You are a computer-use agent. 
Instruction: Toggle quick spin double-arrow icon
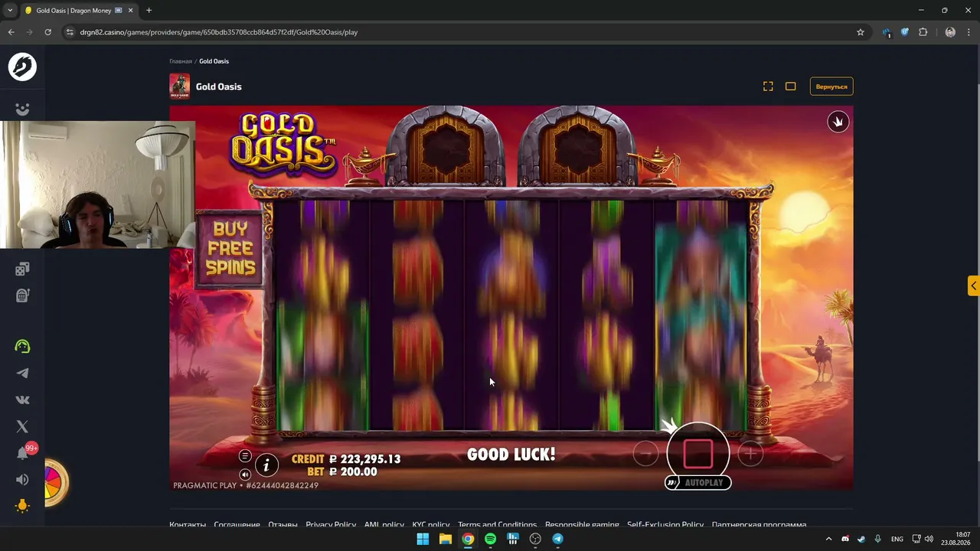671,483
